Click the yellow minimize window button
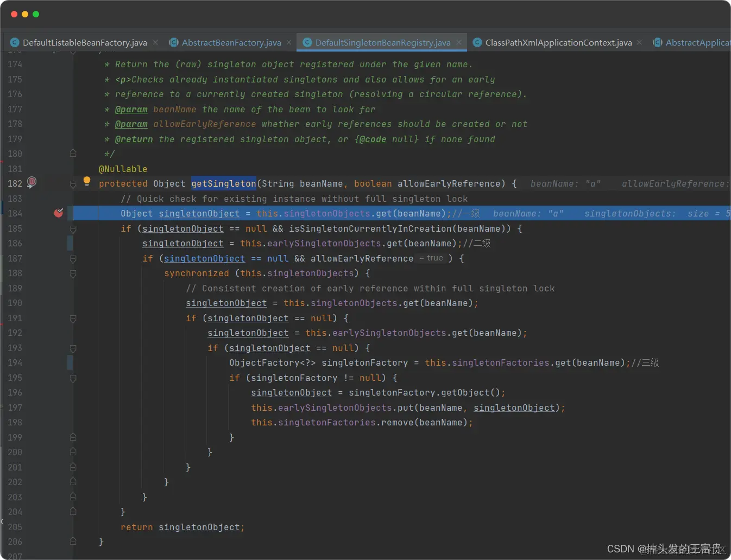 (25, 14)
